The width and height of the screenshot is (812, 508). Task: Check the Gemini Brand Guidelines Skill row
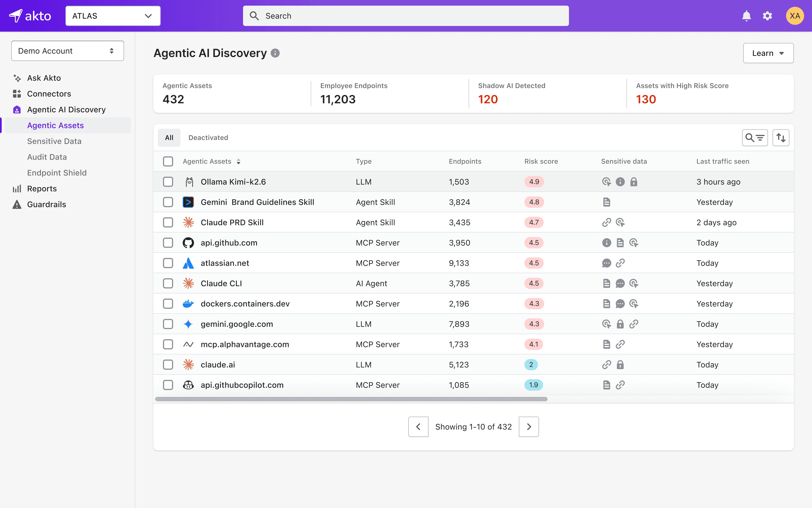tap(168, 202)
